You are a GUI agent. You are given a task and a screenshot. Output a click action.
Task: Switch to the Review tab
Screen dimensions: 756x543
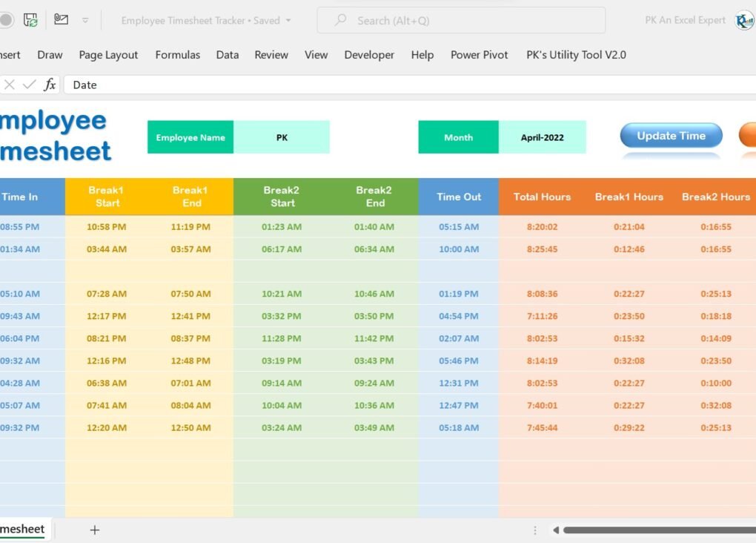[271, 55]
